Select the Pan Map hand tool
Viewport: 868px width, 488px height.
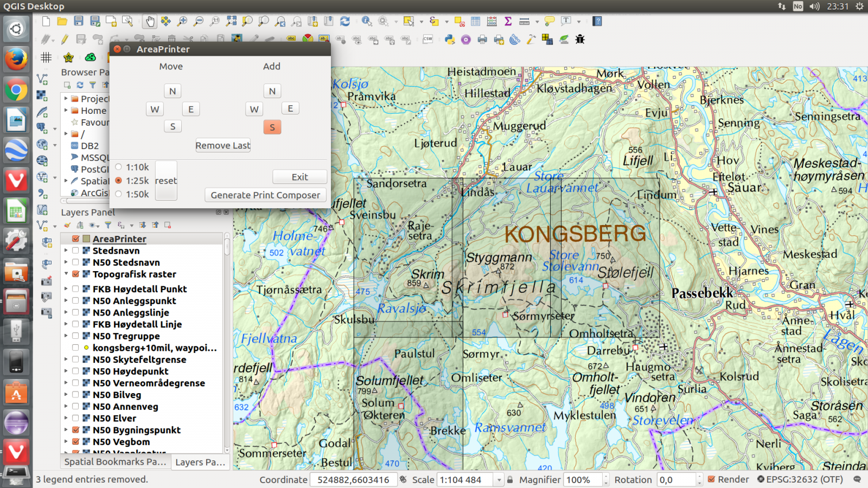[x=150, y=22]
